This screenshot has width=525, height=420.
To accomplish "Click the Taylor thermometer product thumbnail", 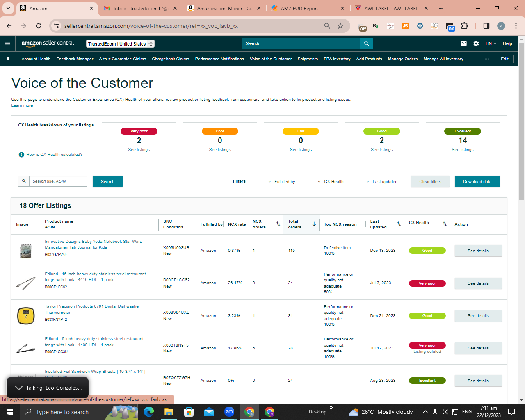I will pos(26,316).
